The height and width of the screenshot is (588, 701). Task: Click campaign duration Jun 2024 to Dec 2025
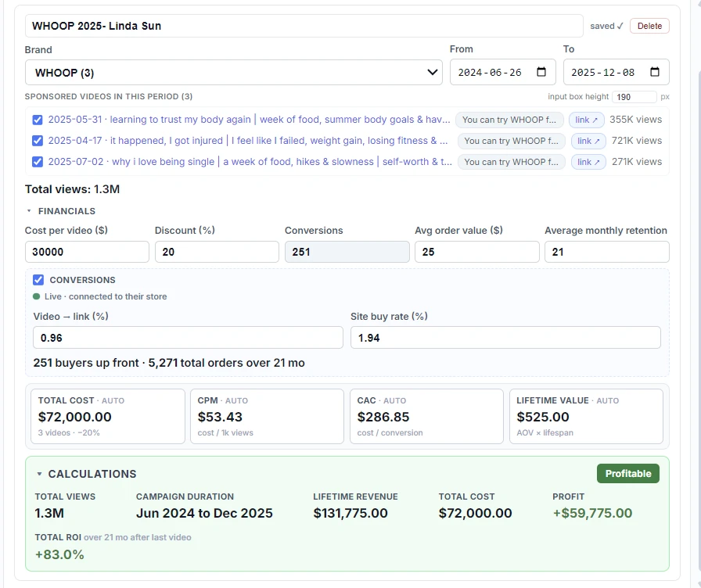204,513
